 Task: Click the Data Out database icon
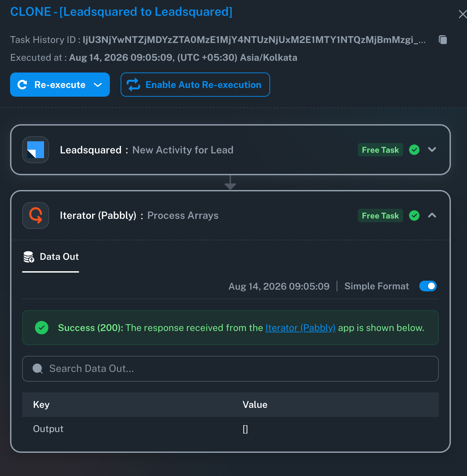coord(29,257)
